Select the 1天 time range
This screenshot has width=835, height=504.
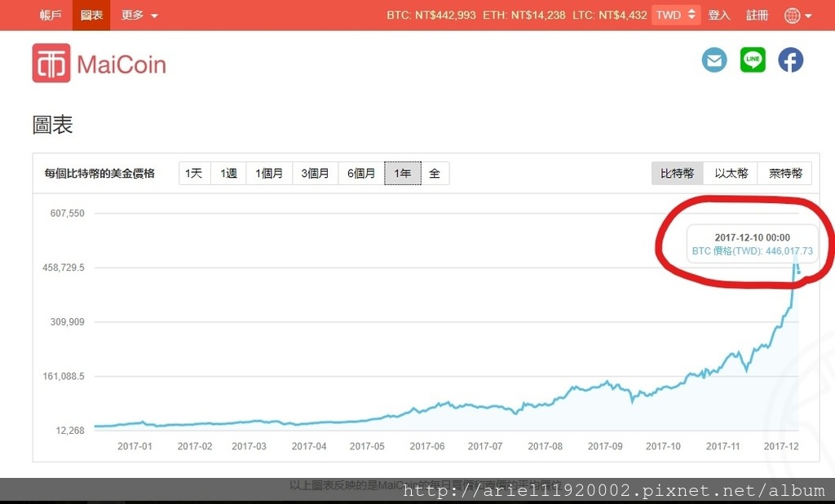[194, 173]
